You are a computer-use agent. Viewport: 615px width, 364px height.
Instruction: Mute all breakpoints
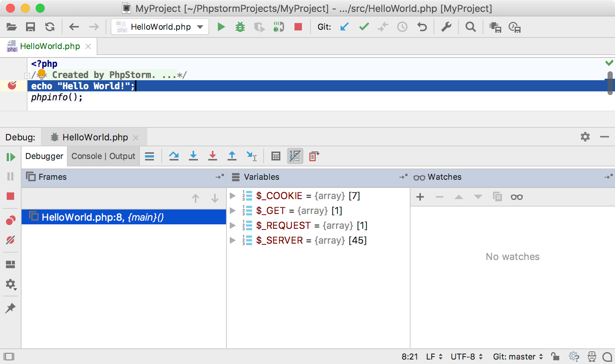pos(11,240)
